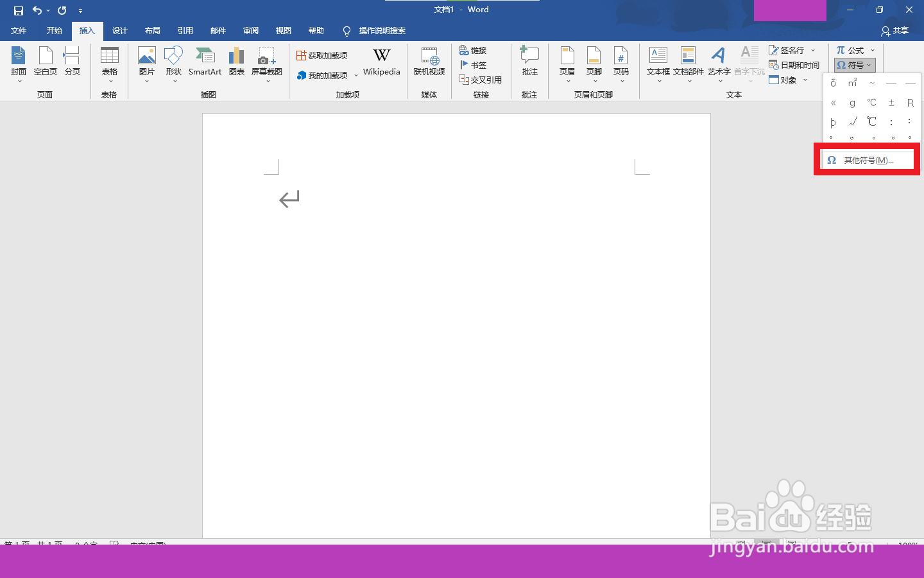Select the 图表 chart icon
Screen dimensions: 924x578
pyautogui.click(x=237, y=62)
